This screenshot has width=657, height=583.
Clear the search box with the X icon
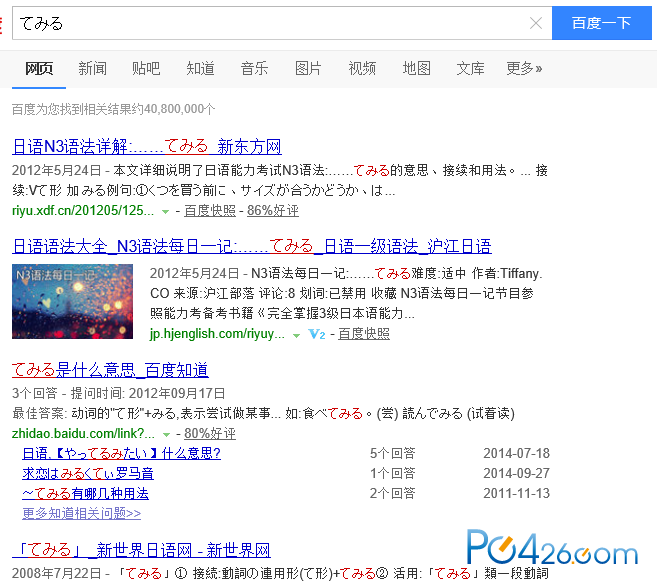(536, 23)
